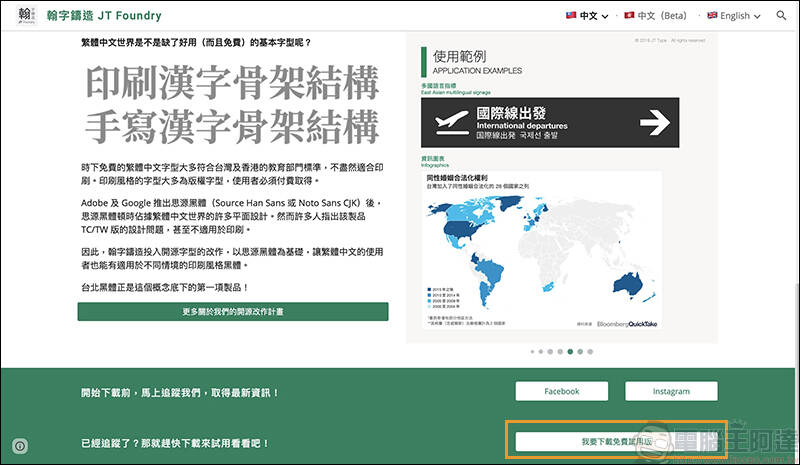This screenshot has width=800, height=465.
Task: Open the Instagram button
Action: 671,391
